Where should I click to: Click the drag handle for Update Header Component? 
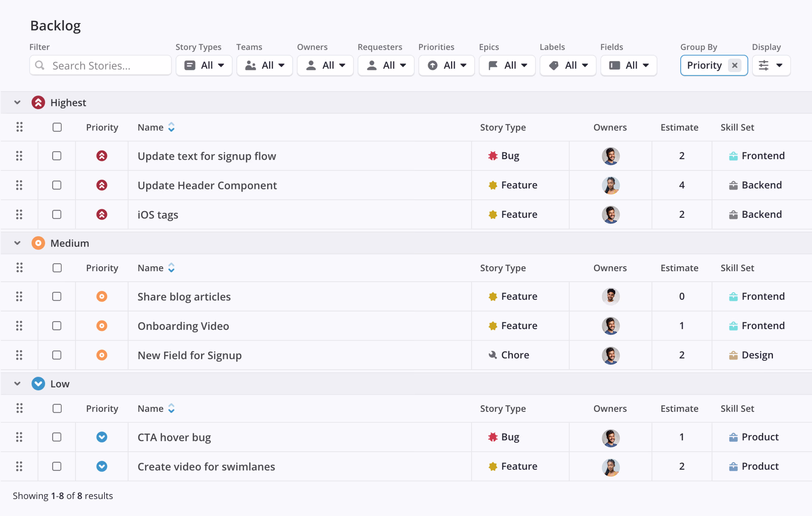pos(19,185)
